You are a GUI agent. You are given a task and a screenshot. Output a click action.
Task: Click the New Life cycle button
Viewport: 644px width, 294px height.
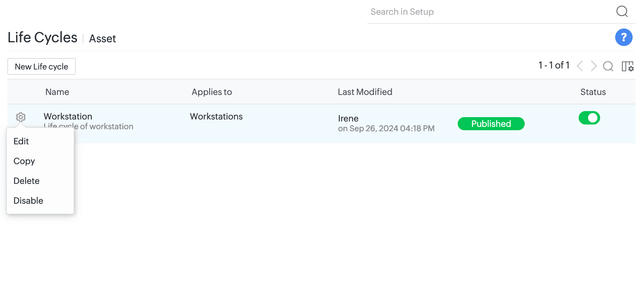[42, 66]
